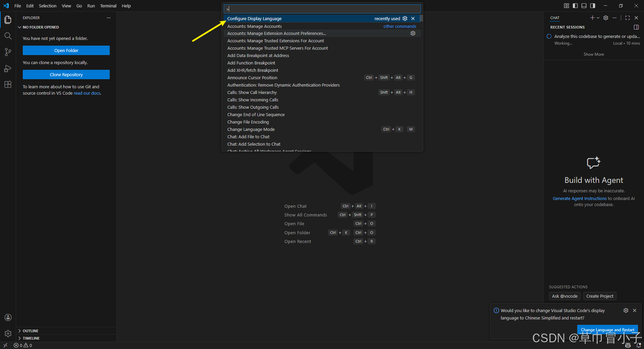Viewport: 644px width, 349px height.
Task: Open the Help menu
Action: tap(126, 6)
